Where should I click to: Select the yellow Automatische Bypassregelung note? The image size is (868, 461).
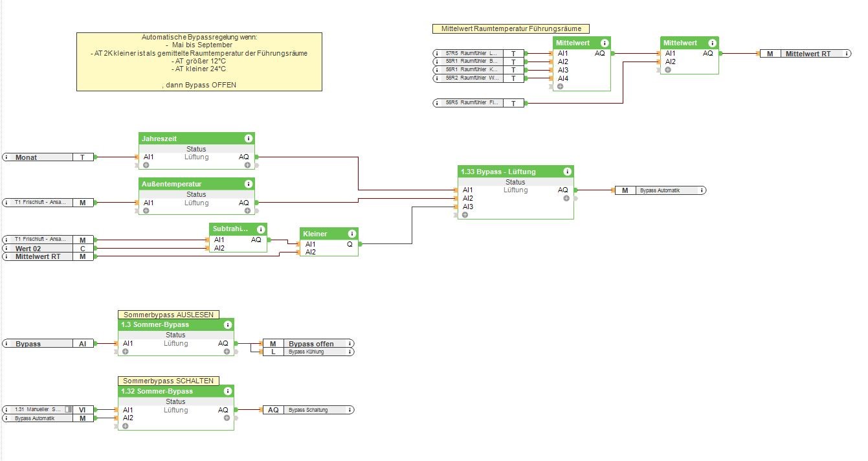tap(199, 62)
